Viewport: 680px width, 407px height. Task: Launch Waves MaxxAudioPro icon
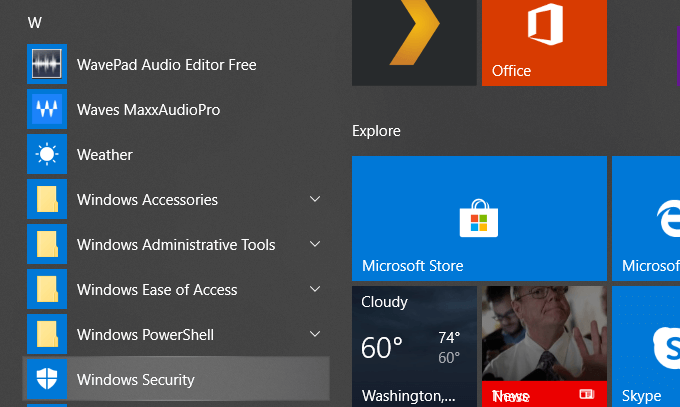pyautogui.click(x=47, y=110)
